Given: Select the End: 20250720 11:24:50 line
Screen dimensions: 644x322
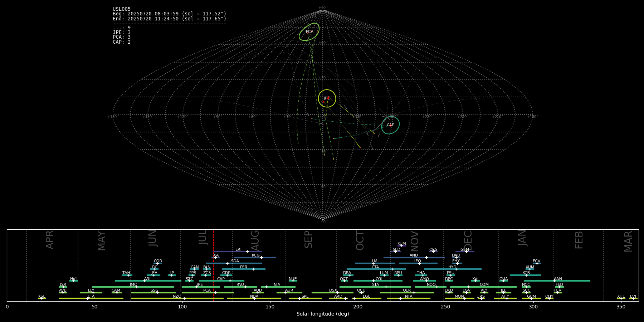Looking at the screenshot, I should 170,19.
